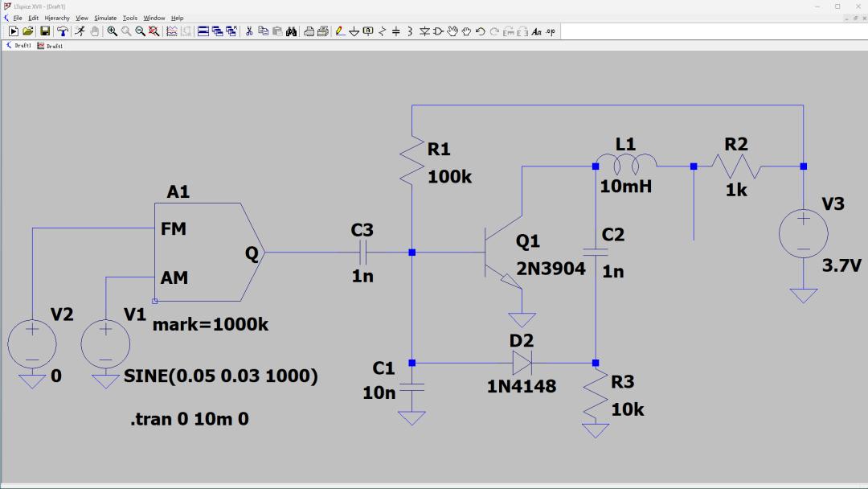The width and height of the screenshot is (868, 489).
Task: Click the Undo arrow icon
Action: click(x=481, y=31)
